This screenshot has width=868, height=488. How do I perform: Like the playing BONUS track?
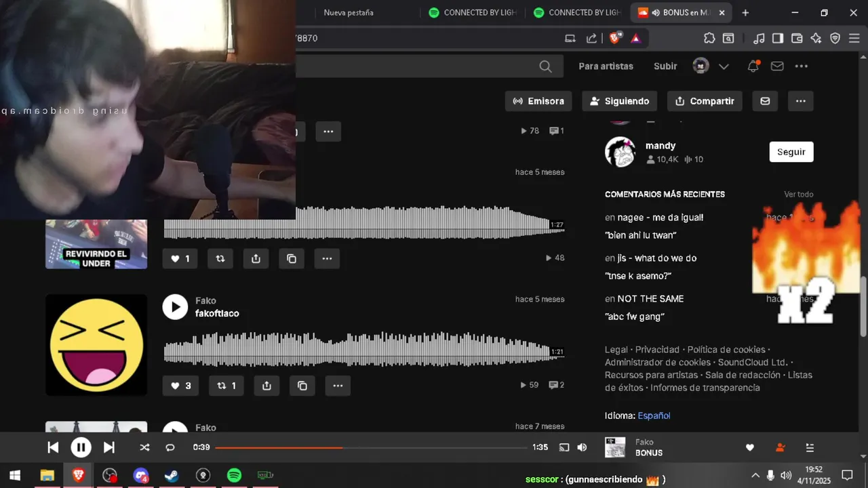coord(750,447)
